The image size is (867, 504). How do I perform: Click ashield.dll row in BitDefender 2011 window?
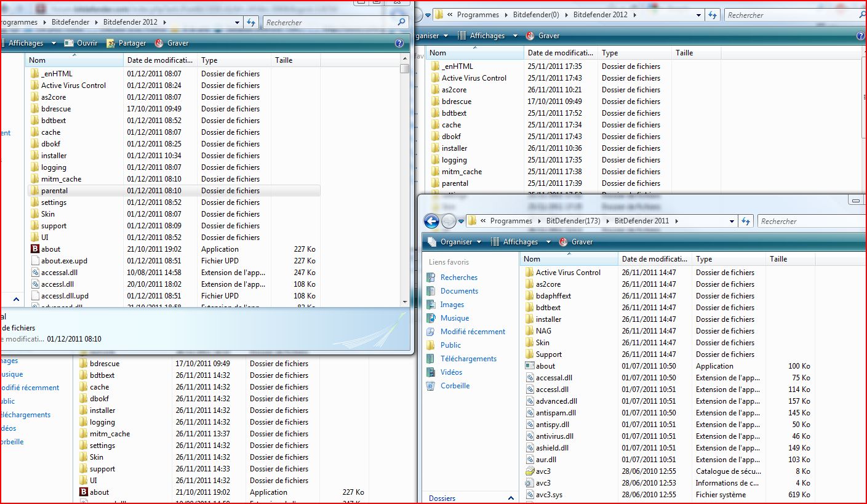pyautogui.click(x=668, y=448)
